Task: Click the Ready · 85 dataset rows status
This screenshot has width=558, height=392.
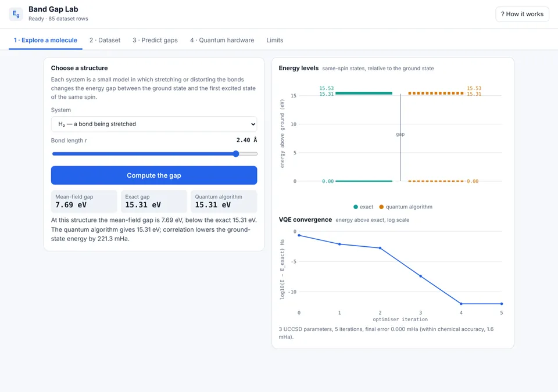Action: pyautogui.click(x=58, y=19)
